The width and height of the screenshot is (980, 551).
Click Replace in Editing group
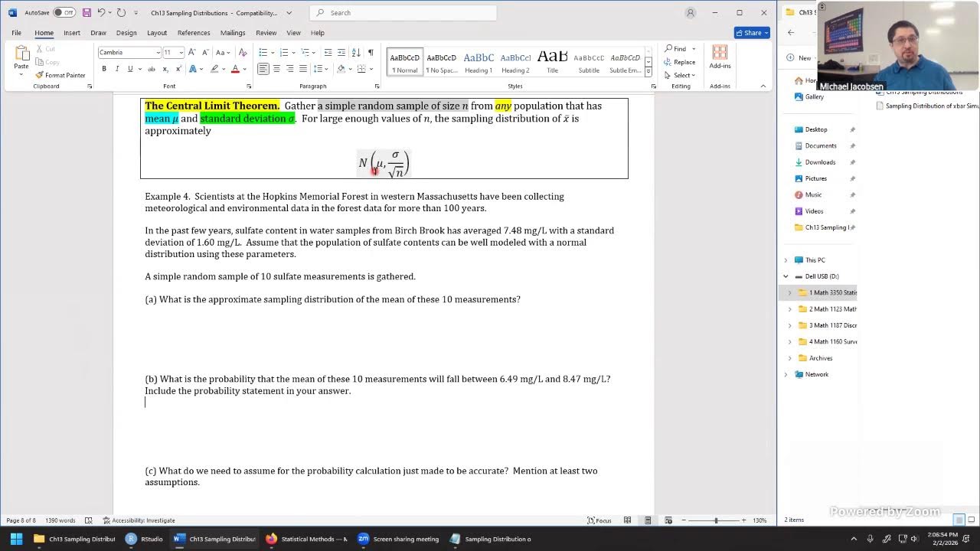(679, 62)
